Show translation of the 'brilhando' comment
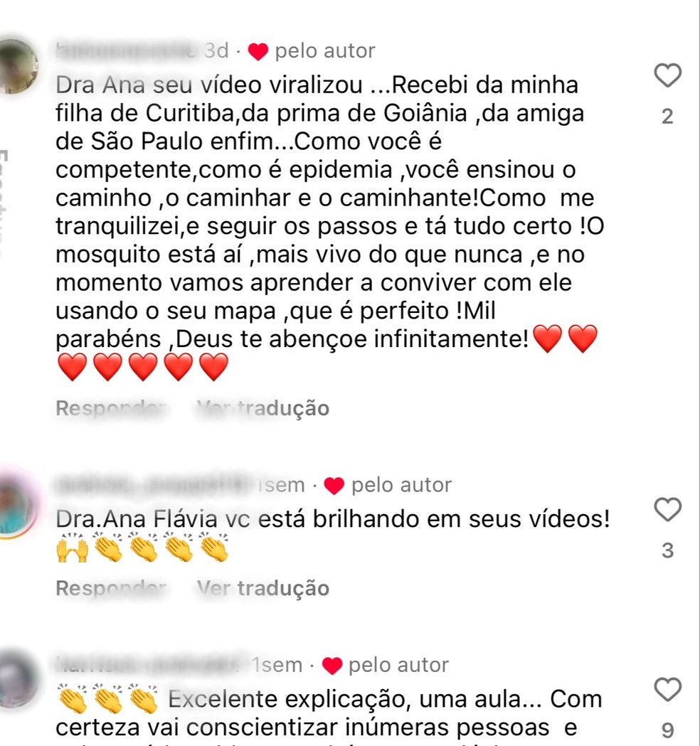 pyautogui.click(x=263, y=589)
